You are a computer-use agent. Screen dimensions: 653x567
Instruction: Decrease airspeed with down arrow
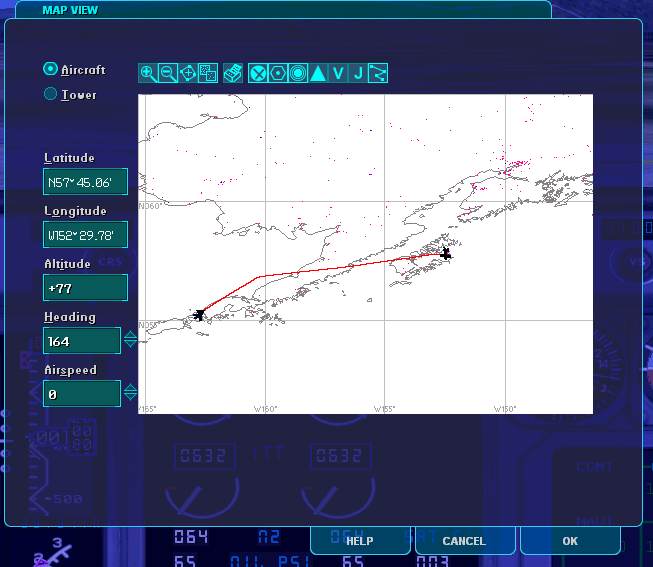(x=130, y=397)
